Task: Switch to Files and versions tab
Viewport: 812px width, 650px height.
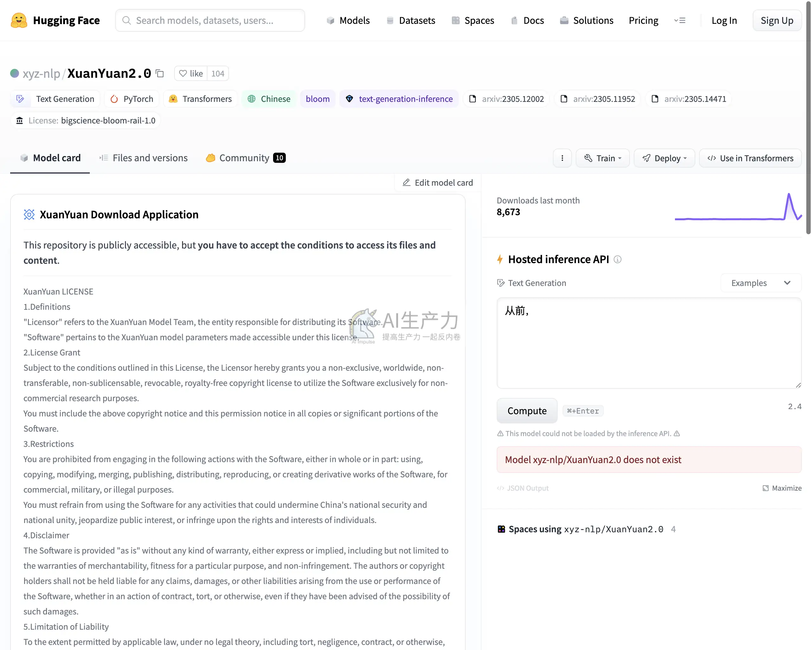Action: (143, 158)
